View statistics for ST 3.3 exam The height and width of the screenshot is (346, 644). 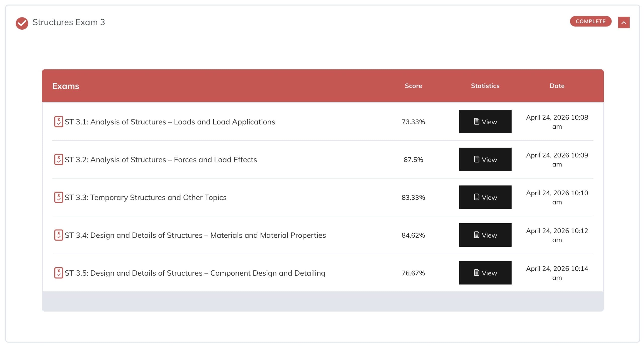click(x=485, y=197)
